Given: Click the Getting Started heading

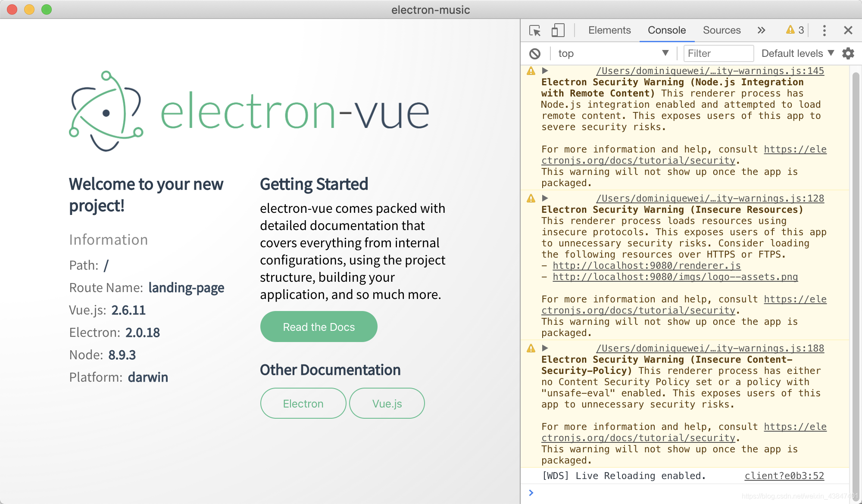Looking at the screenshot, I should (x=314, y=184).
